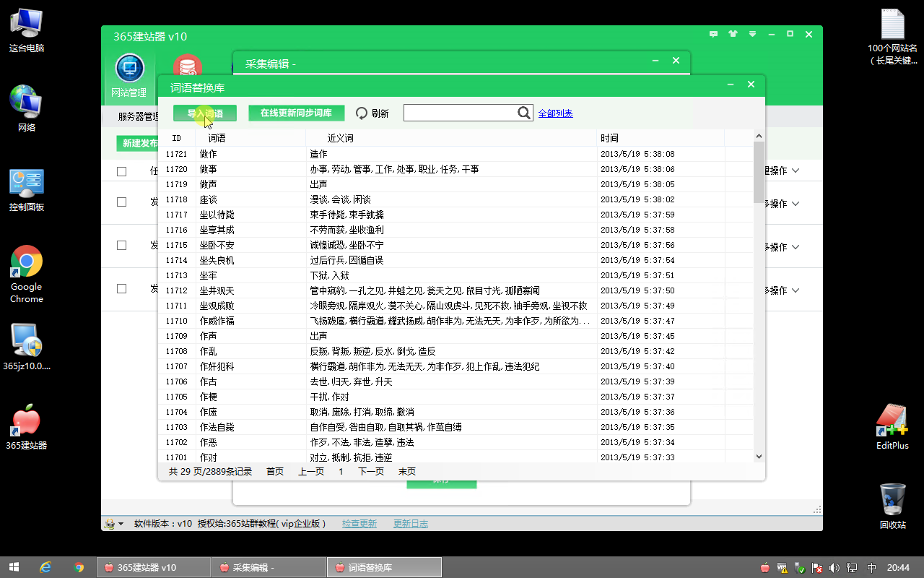Click the scrollbar down arrow in word list
924x578 pixels.
[759, 457]
